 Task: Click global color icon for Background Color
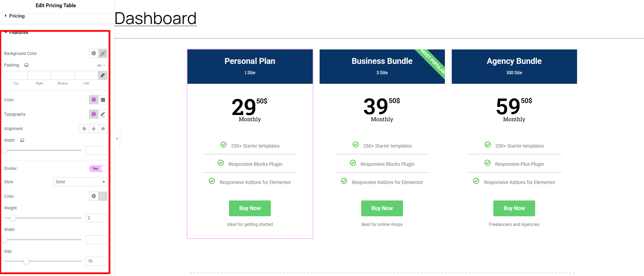click(94, 53)
